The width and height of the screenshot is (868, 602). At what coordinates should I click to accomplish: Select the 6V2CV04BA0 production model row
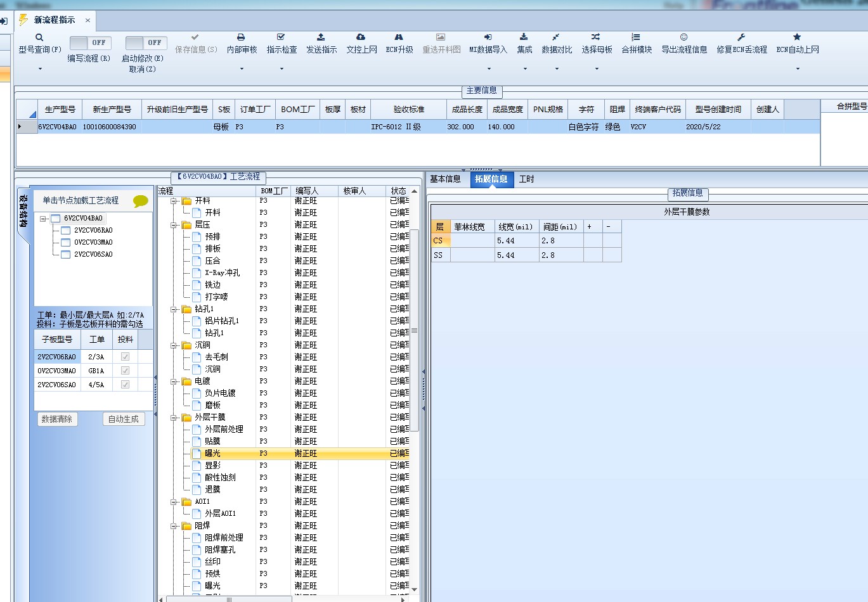pos(417,127)
